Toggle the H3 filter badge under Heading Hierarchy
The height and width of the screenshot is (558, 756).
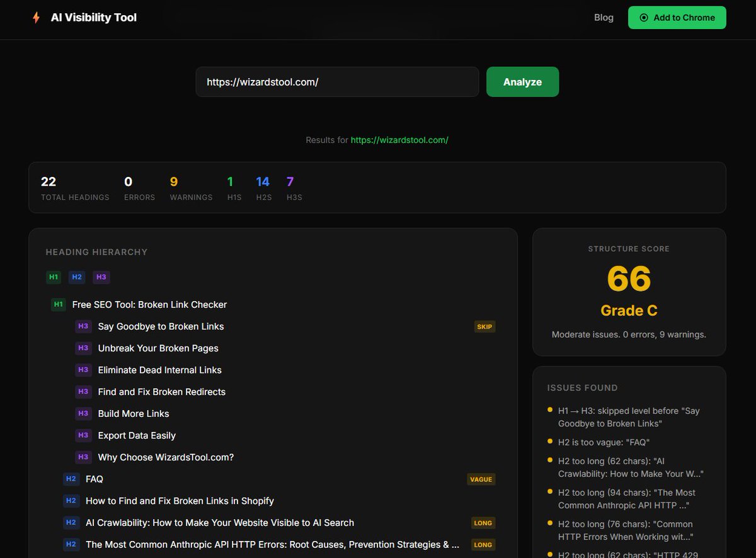101,277
